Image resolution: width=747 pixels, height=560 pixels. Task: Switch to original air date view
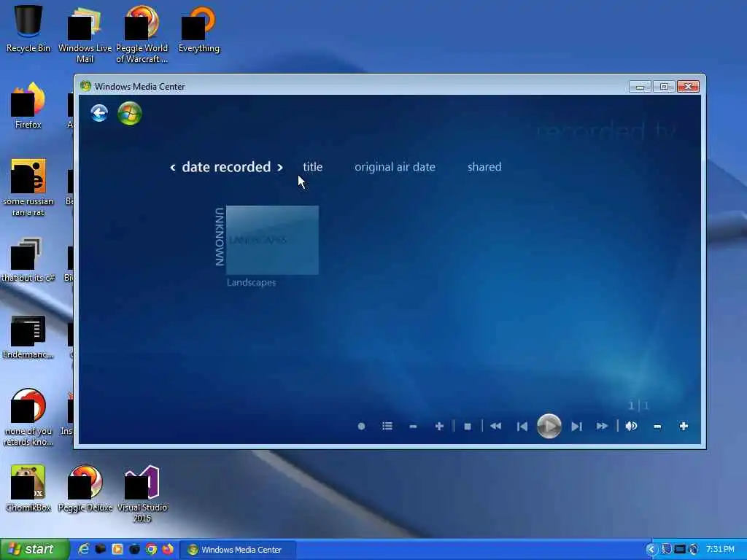(395, 167)
